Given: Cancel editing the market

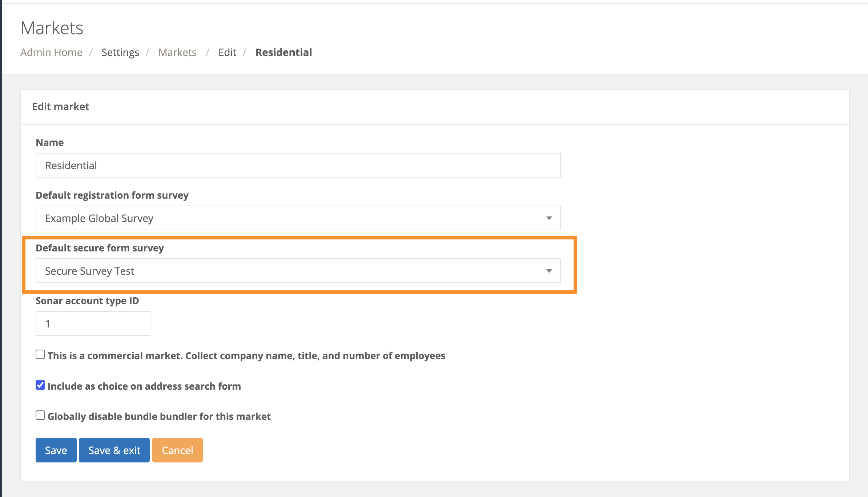Looking at the screenshot, I should [177, 450].
